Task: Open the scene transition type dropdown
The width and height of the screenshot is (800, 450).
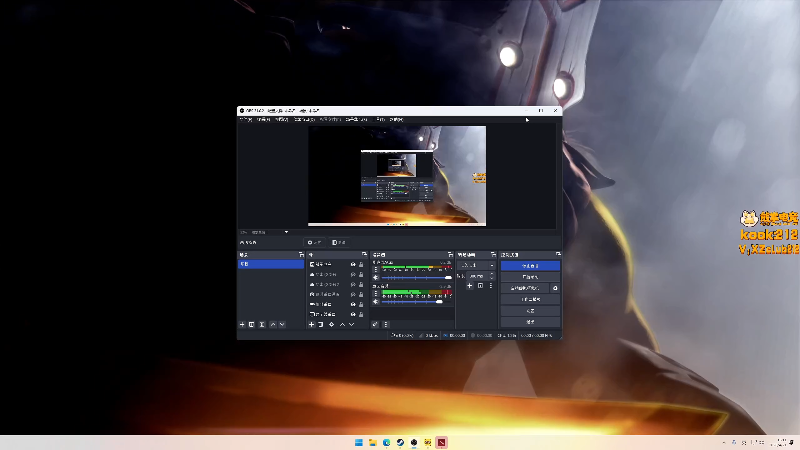Action: pyautogui.click(x=476, y=265)
